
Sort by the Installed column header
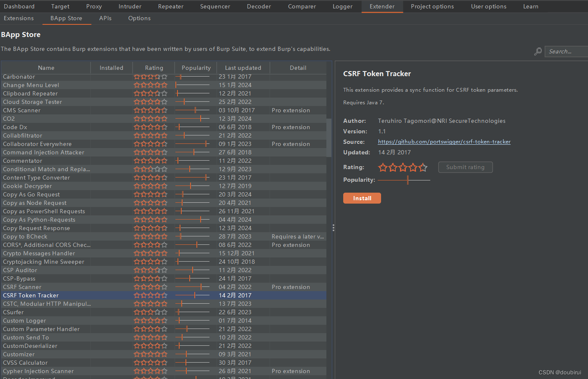(x=111, y=68)
